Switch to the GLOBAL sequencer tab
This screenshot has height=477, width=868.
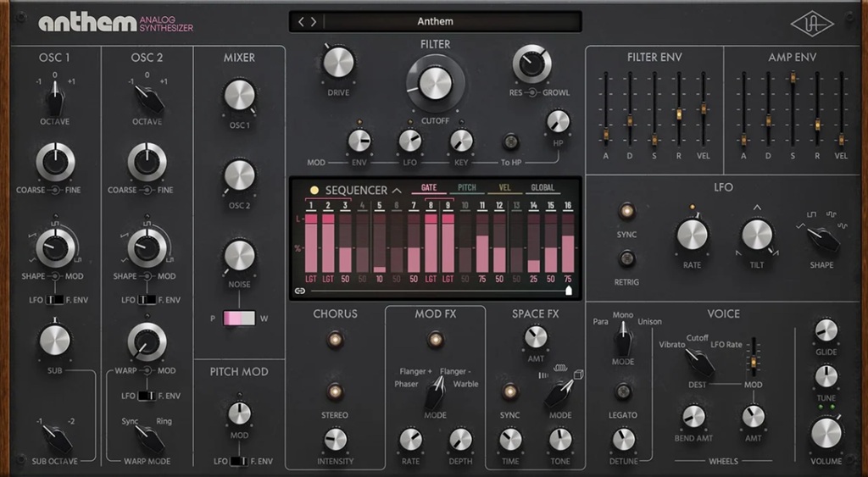coord(542,187)
